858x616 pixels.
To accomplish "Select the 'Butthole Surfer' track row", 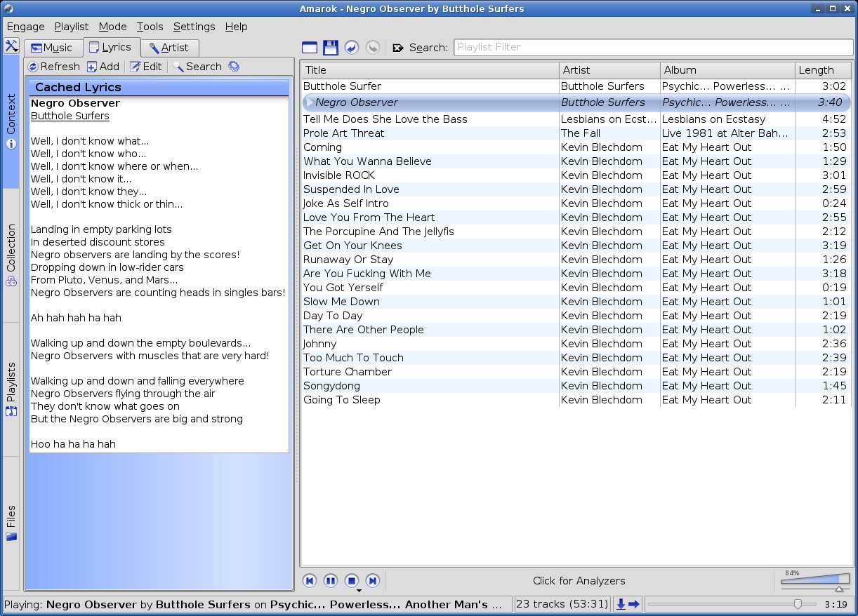I will tap(576, 86).
